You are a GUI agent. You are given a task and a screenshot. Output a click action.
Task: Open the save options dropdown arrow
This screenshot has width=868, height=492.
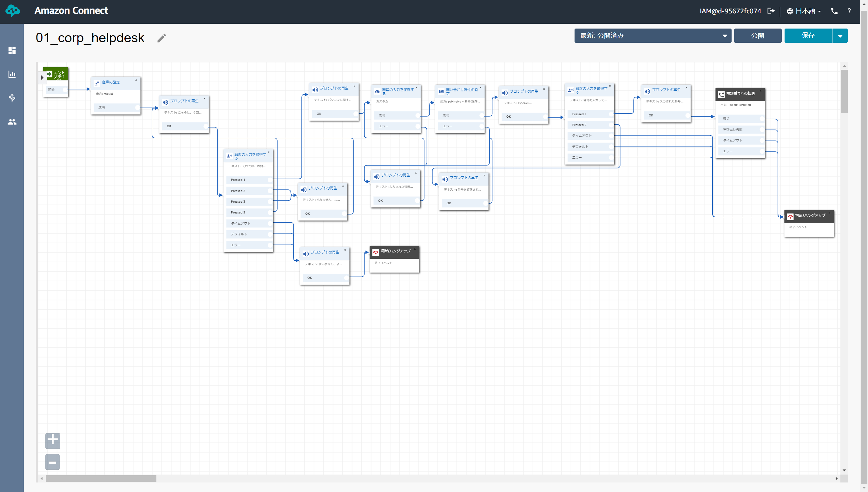coord(840,36)
